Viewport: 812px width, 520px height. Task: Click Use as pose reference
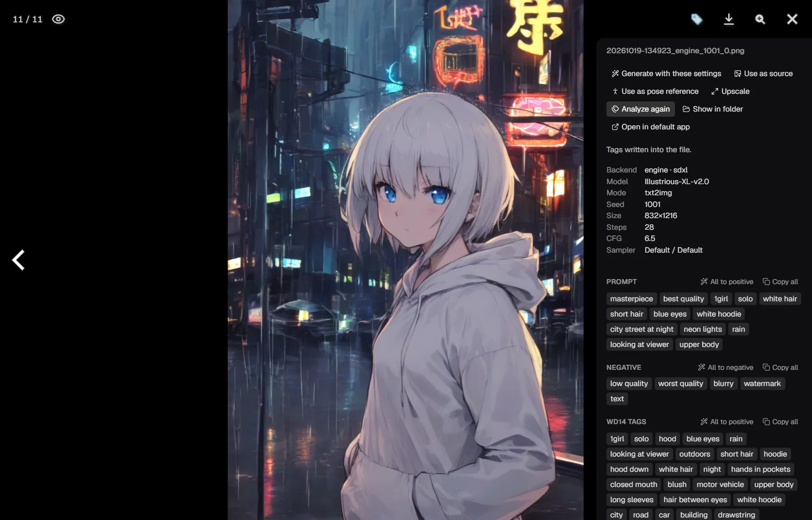tap(655, 91)
